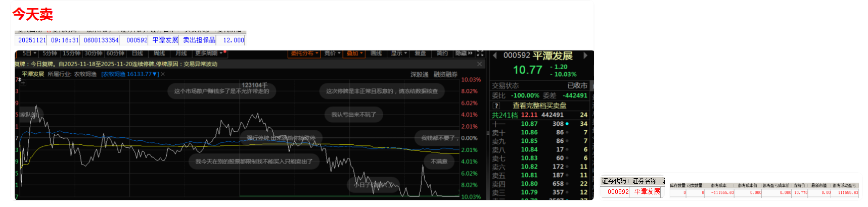Open the 委托分布 dropdown
The width and height of the screenshot is (868, 207).
(304, 54)
